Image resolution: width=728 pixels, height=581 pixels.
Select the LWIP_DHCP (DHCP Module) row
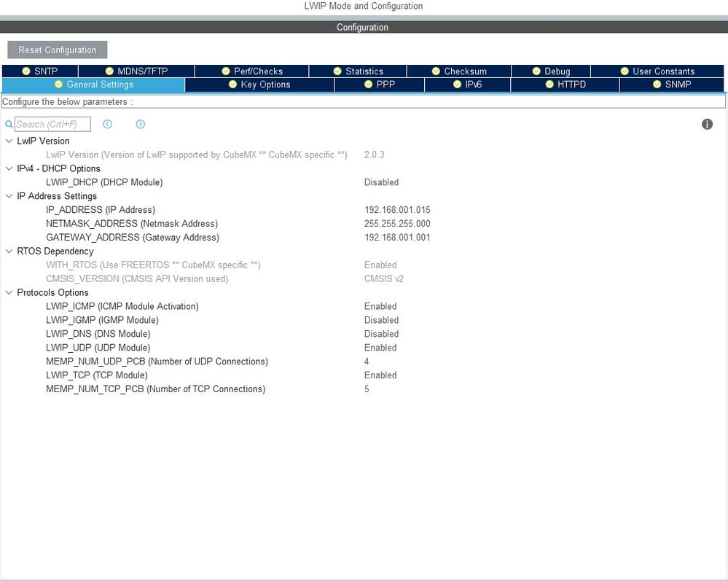tap(104, 182)
